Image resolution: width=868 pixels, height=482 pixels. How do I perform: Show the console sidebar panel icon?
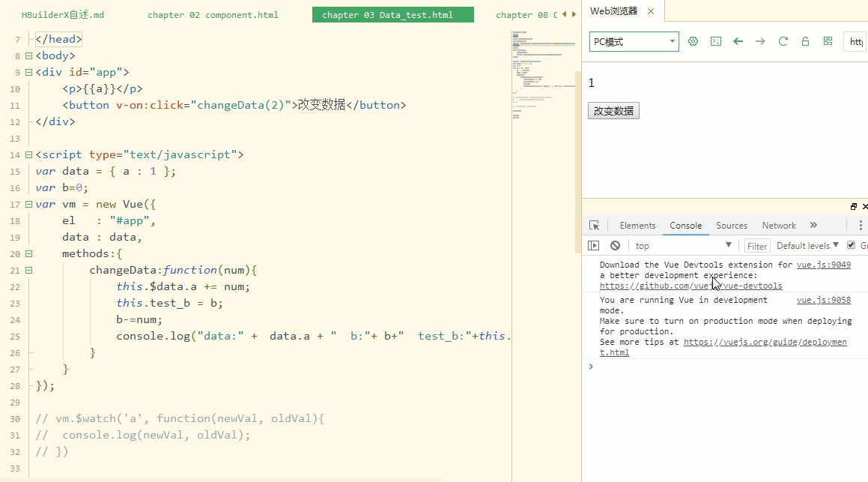[x=593, y=245]
